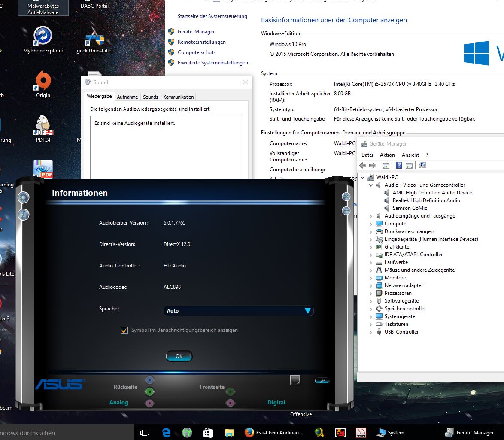This screenshot has height=440, width=504.
Task: Open Task View in taskbar
Action: pyautogui.click(x=145, y=433)
